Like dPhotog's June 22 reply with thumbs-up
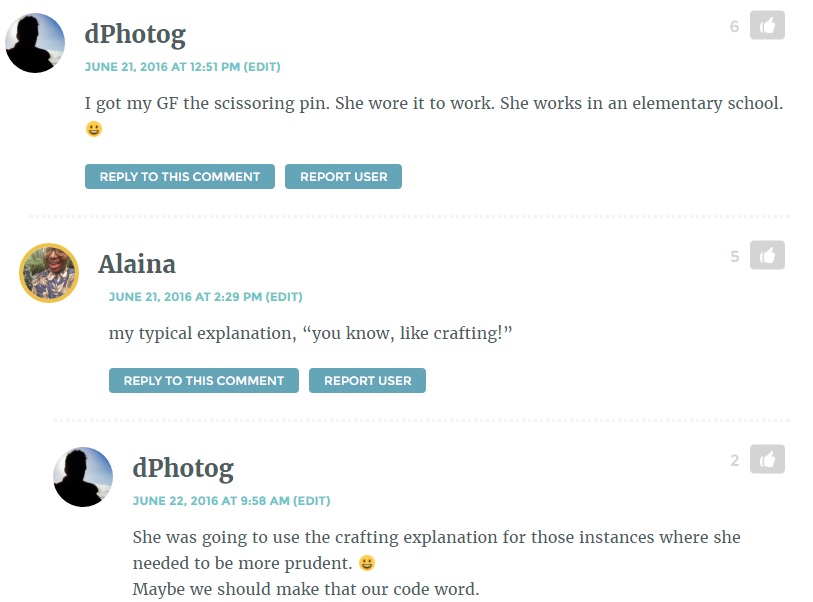This screenshot has width=813, height=602. [767, 459]
